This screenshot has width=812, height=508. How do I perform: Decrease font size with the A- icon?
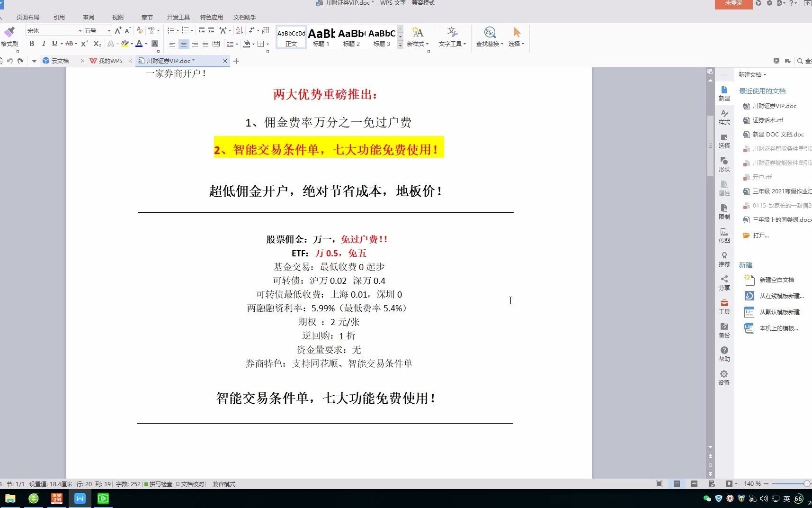128,30
